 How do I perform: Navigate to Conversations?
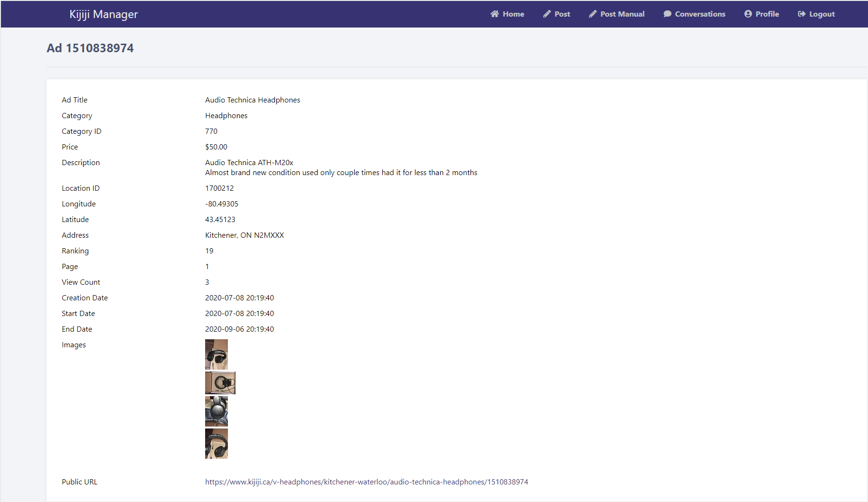(699, 14)
